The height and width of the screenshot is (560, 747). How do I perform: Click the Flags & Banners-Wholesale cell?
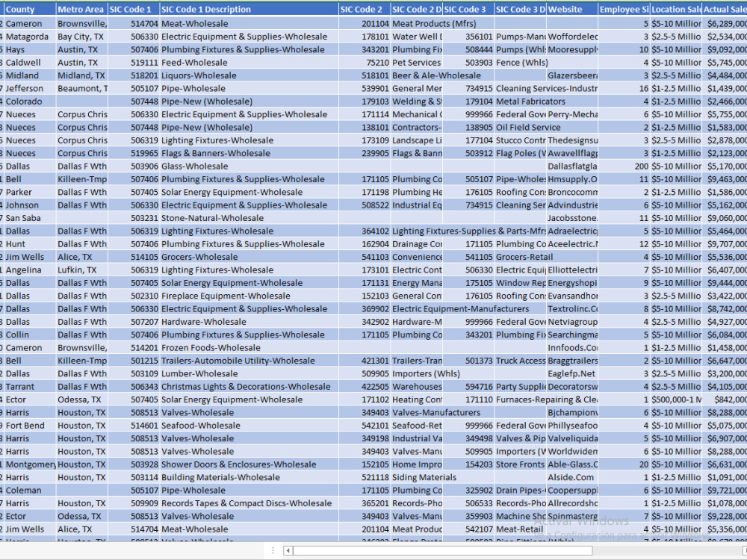249,153
